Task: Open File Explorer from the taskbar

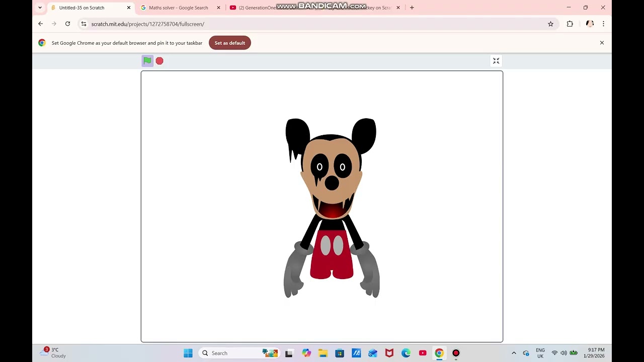Action: [323, 353]
